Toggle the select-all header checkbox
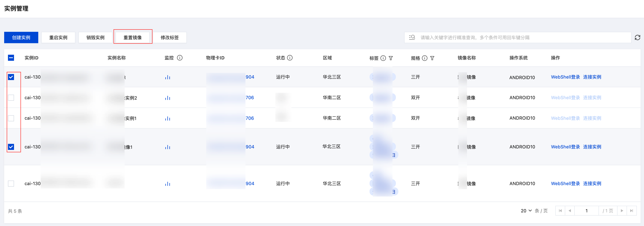The image size is (644, 226). pos(11,58)
